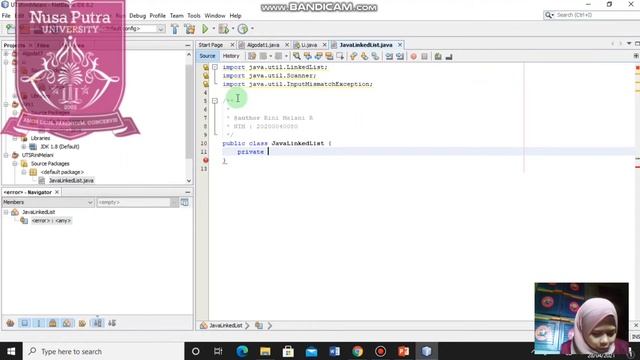Viewport: 640px width, 360px height.
Task: Close the Algodat1.java tab
Action: 287,45
